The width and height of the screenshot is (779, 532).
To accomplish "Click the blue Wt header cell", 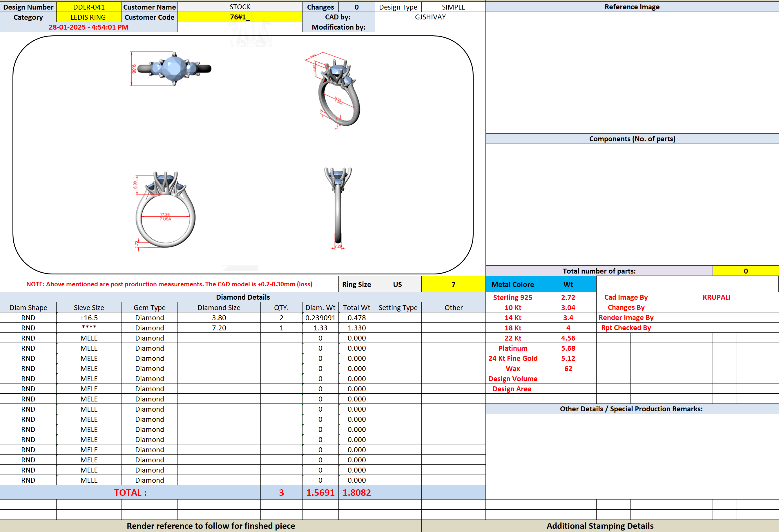I will [x=568, y=284].
